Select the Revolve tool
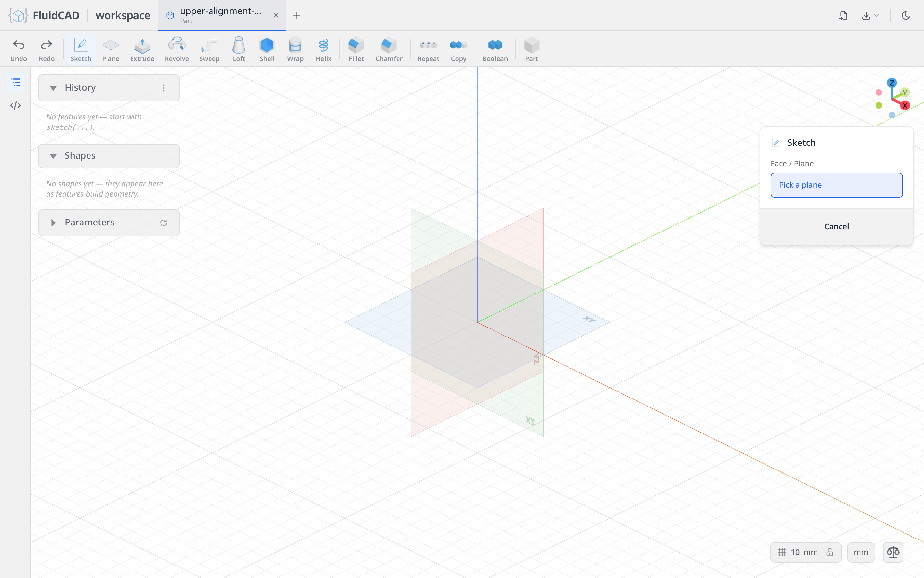 click(x=177, y=50)
